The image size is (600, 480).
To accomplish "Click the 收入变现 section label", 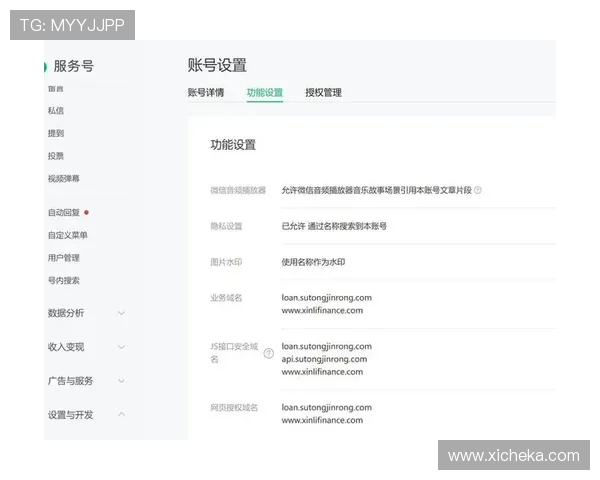I will (66, 347).
